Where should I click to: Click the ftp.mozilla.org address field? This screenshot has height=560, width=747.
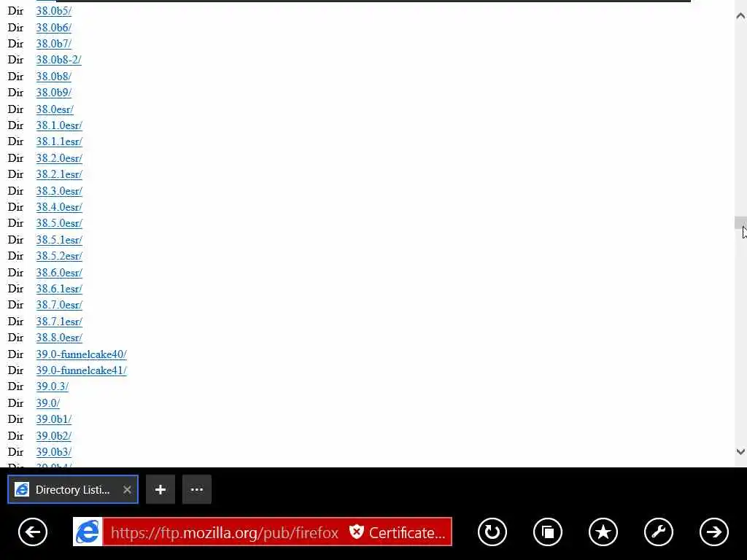pyautogui.click(x=225, y=532)
